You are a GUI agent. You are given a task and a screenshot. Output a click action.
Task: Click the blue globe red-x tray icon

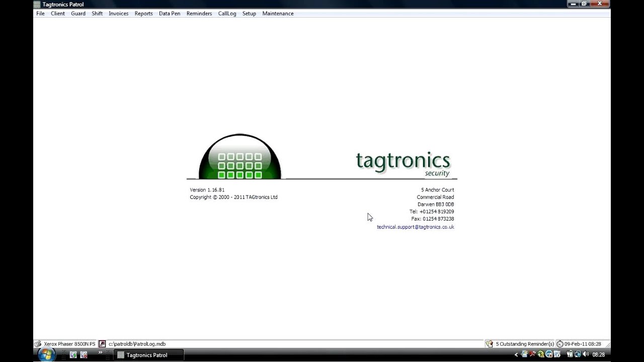click(x=549, y=355)
